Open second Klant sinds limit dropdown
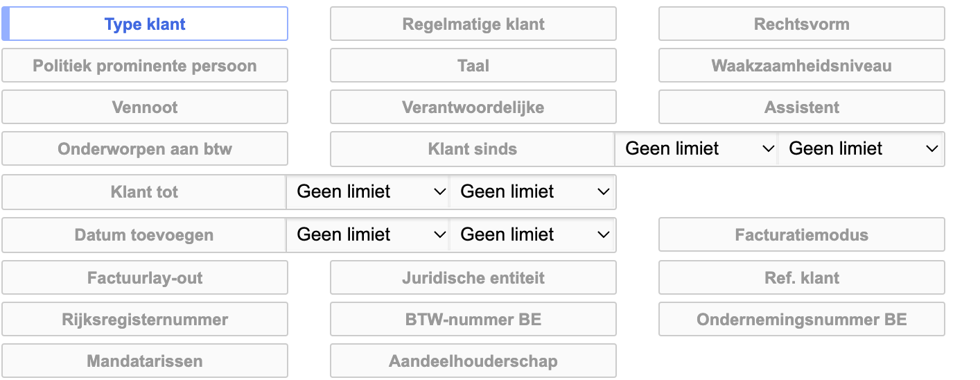The image size is (980, 380). point(862,149)
